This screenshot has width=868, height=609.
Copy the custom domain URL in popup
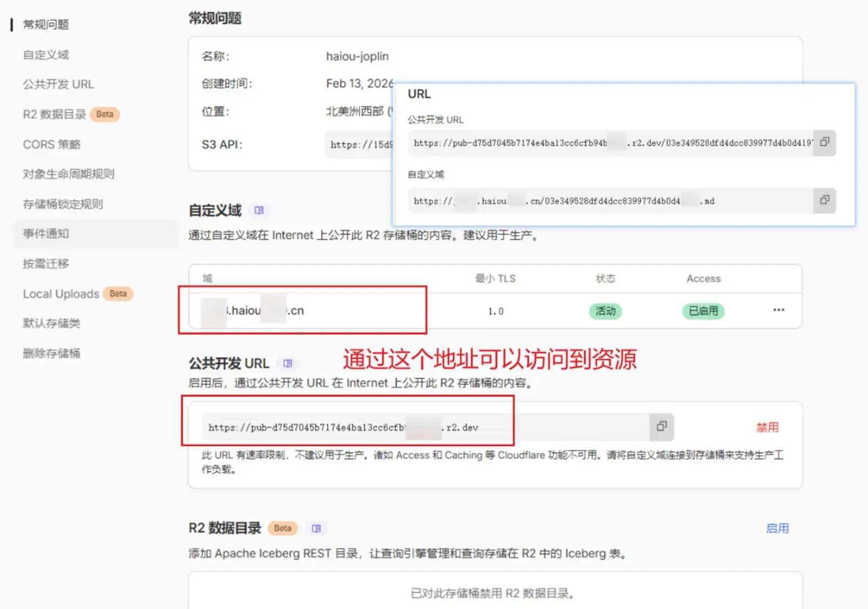point(824,200)
